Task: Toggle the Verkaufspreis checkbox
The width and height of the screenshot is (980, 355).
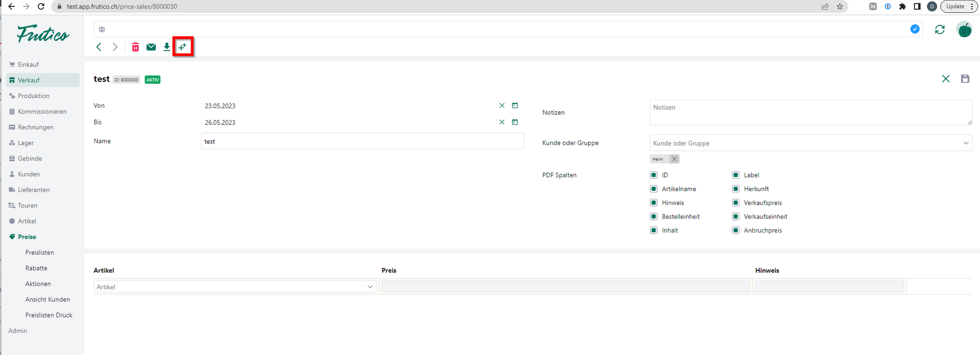Action: [x=735, y=203]
